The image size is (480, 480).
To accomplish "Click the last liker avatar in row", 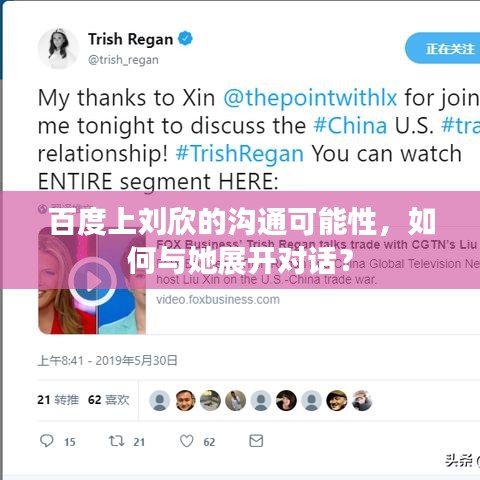I will (362, 400).
